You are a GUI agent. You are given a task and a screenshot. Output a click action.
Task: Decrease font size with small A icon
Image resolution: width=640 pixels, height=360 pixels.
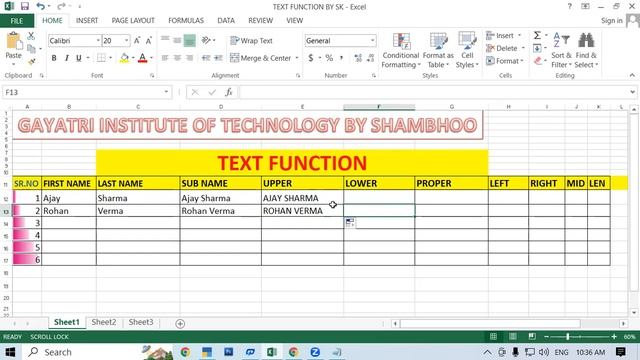pyautogui.click(x=149, y=41)
